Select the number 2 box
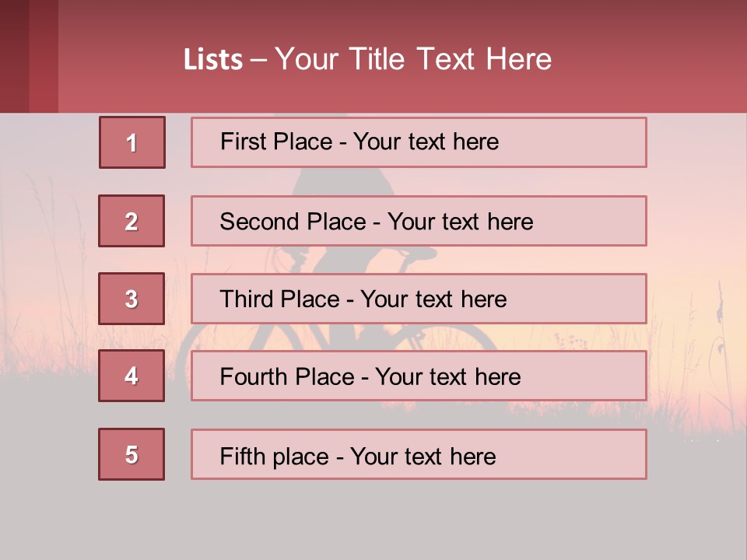The height and width of the screenshot is (560, 747). click(132, 221)
